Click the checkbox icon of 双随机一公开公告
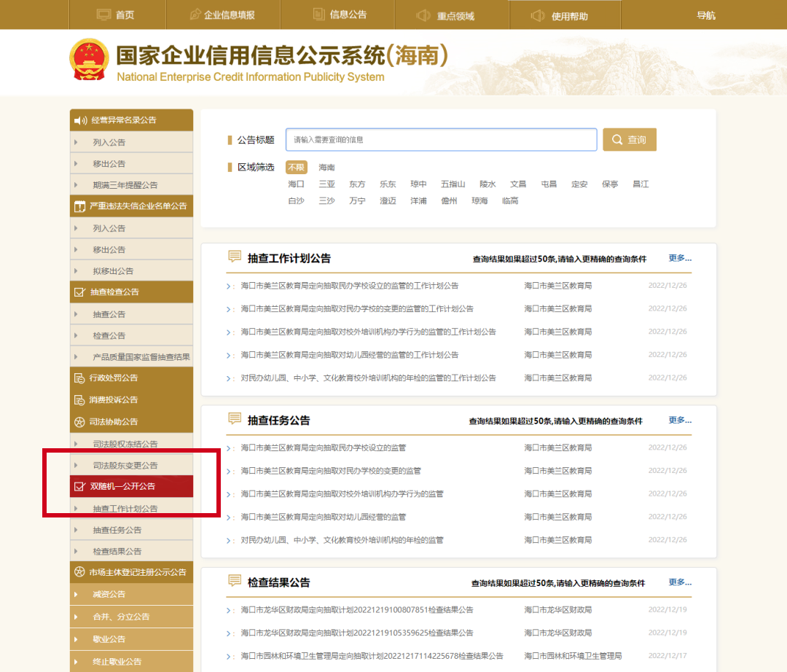The image size is (787, 672). (x=80, y=486)
